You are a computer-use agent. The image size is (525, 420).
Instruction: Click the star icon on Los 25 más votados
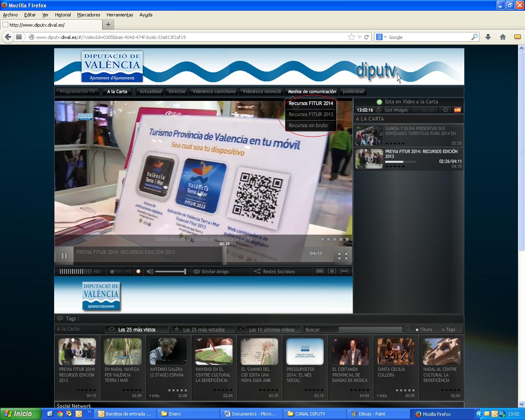pos(176,329)
